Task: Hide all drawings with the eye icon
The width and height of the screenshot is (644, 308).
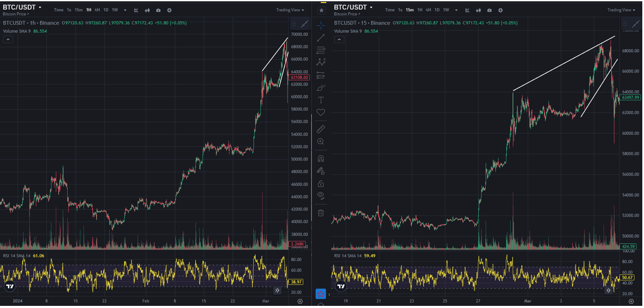Action: (321, 196)
